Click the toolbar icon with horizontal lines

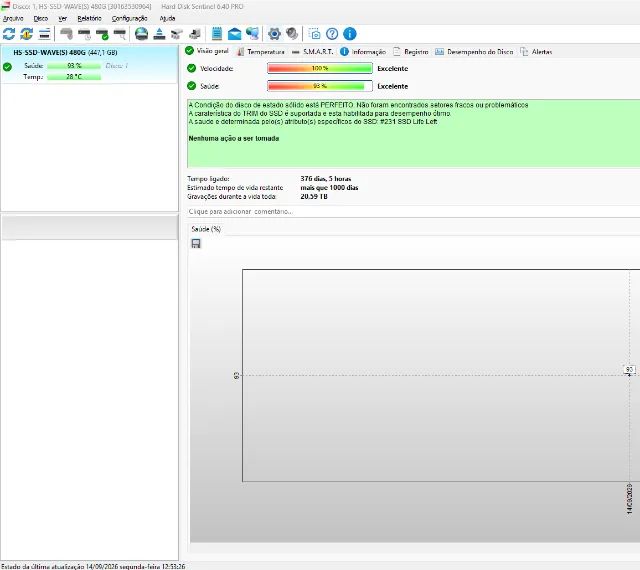click(44, 34)
